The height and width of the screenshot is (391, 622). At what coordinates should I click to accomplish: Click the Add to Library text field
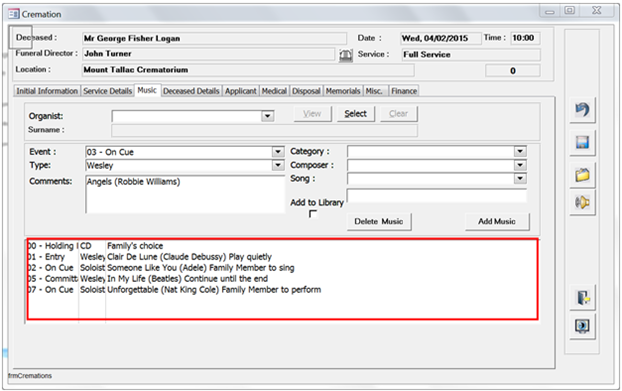(437, 196)
